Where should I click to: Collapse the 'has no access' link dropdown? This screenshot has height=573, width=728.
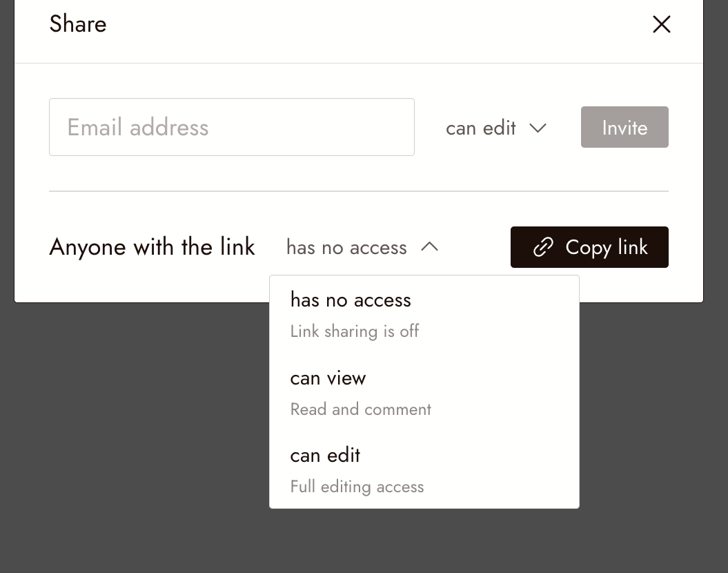point(362,247)
